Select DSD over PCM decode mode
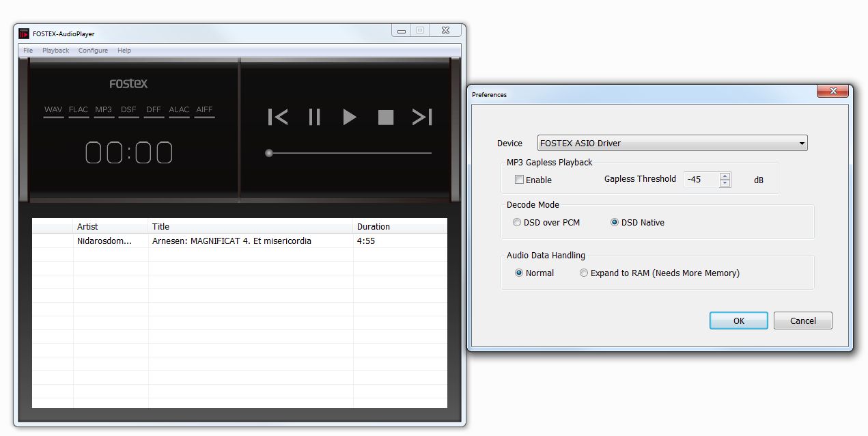The image size is (868, 436). (x=517, y=222)
